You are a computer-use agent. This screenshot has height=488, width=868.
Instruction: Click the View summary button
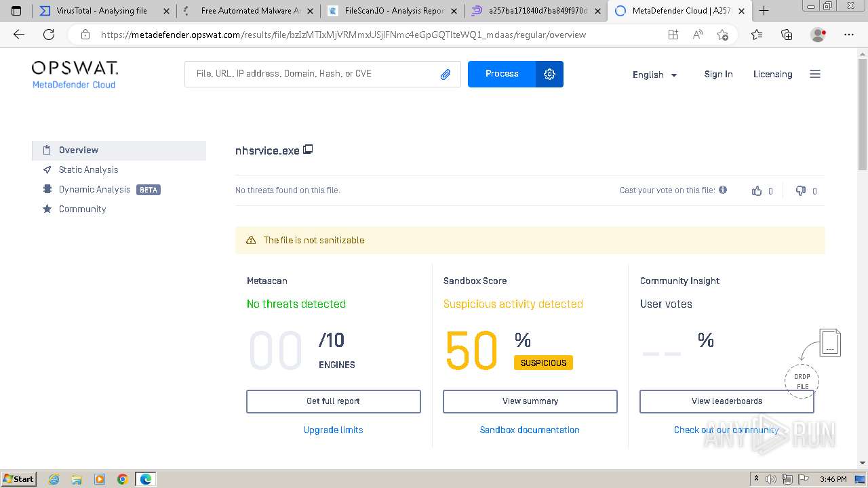tap(530, 401)
